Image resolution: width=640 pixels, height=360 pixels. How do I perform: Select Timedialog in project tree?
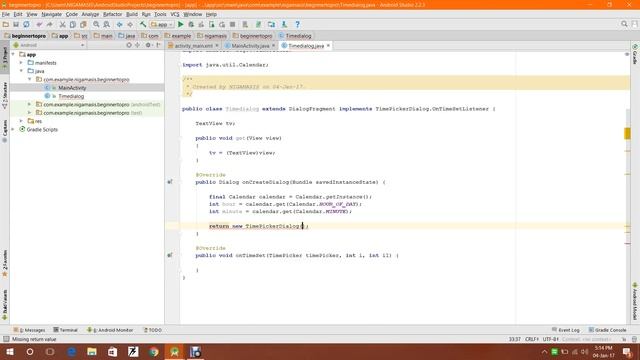(x=71, y=96)
